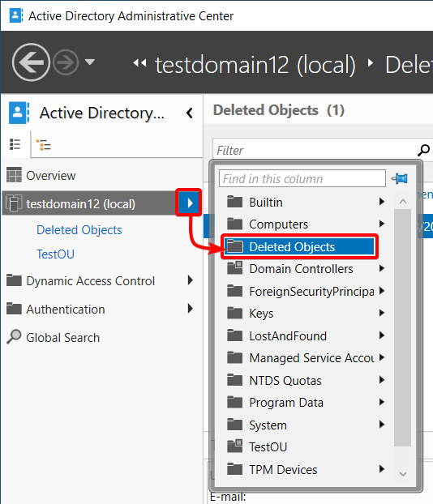
Task: Expand the Keys submenu arrow
Action: pyautogui.click(x=382, y=313)
